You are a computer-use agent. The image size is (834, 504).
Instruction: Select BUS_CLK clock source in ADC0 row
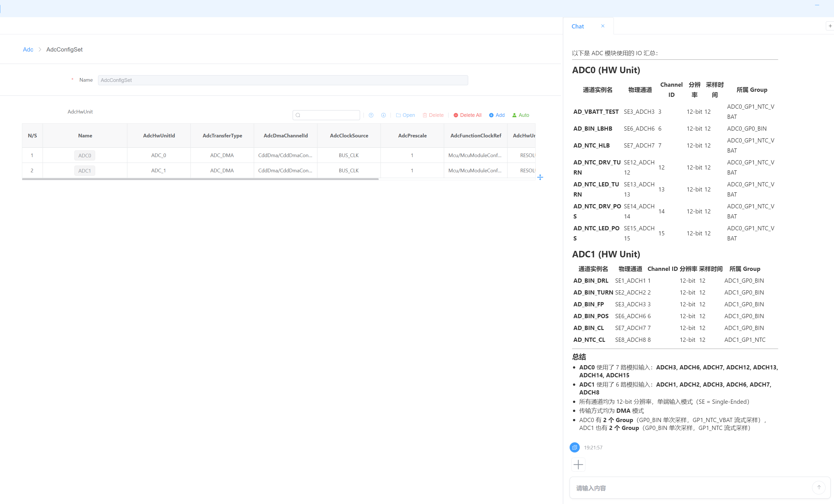click(349, 155)
